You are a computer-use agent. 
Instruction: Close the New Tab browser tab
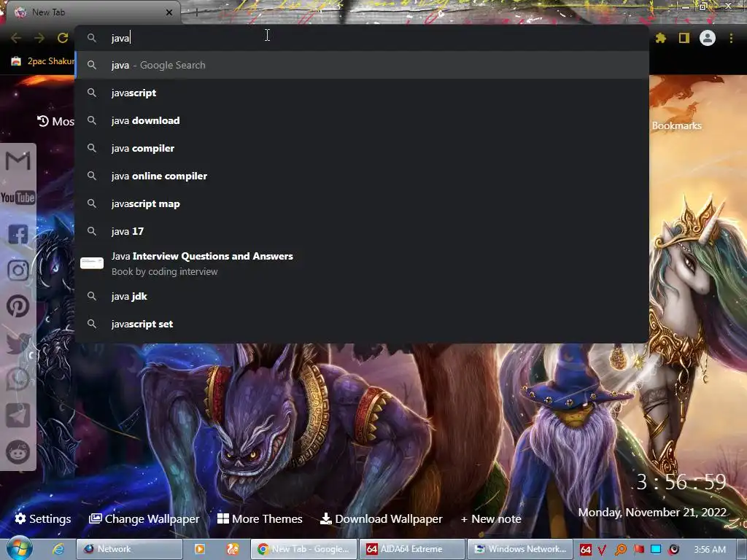click(169, 12)
